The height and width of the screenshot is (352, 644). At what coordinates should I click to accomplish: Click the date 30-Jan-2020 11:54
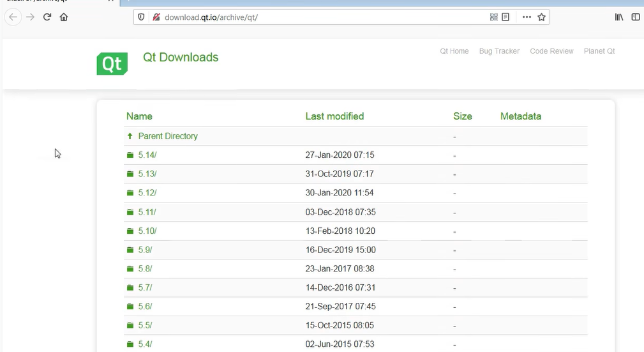tap(340, 193)
